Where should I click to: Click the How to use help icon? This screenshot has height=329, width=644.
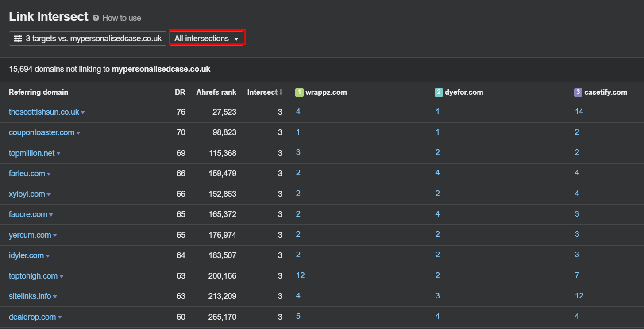click(x=96, y=18)
